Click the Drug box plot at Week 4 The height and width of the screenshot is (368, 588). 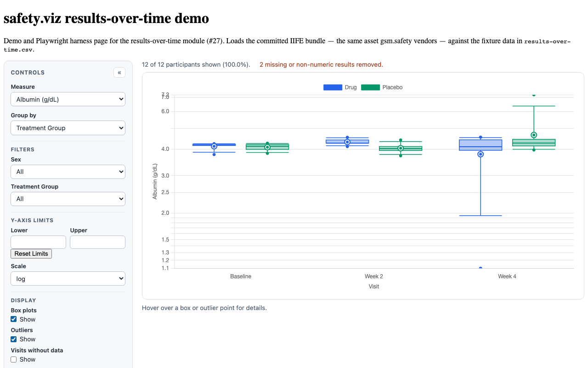pyautogui.click(x=481, y=145)
